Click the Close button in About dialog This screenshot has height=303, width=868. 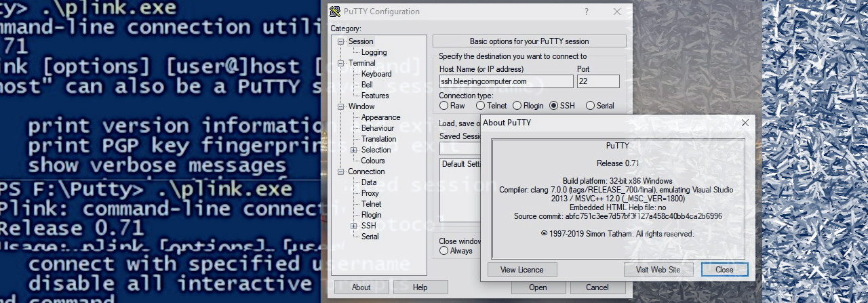pos(724,270)
